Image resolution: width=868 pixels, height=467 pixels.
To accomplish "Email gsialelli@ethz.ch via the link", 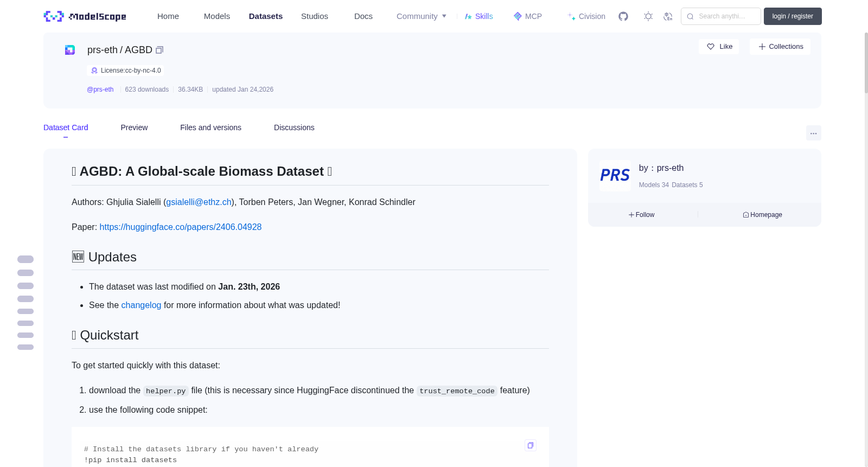I will tap(199, 202).
